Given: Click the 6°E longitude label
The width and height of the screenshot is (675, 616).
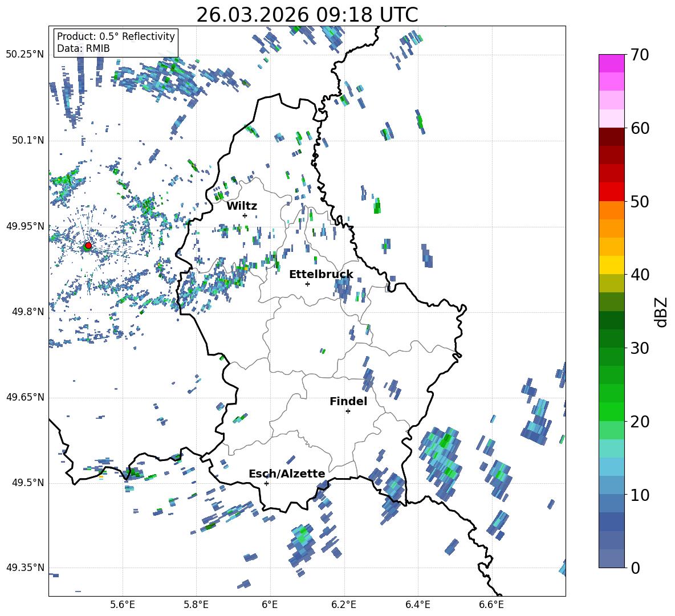Looking at the screenshot, I should pos(270,605).
